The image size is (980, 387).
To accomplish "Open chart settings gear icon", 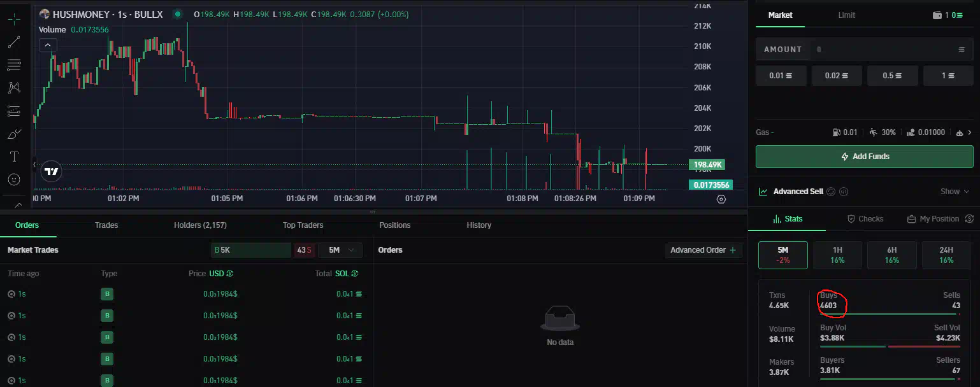I will (721, 199).
